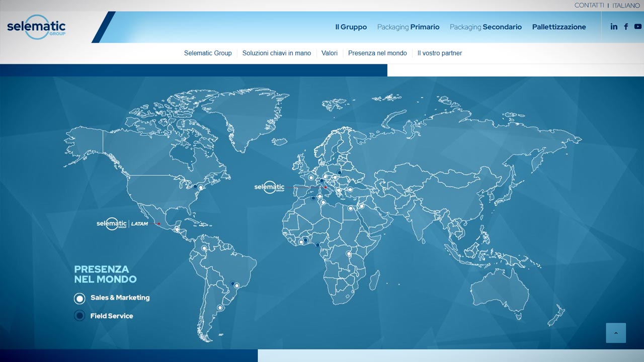
Task: Click the Sales & Marketing legend marker icon
Action: click(79, 298)
